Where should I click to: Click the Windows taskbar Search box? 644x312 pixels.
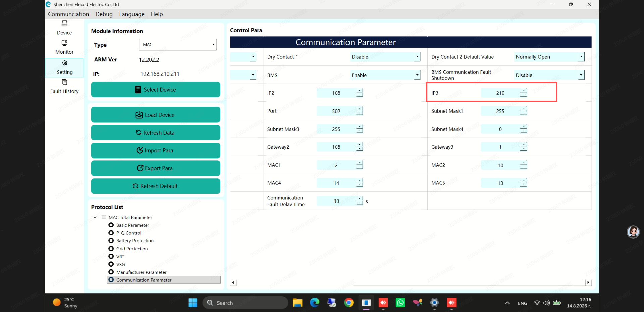tap(245, 303)
